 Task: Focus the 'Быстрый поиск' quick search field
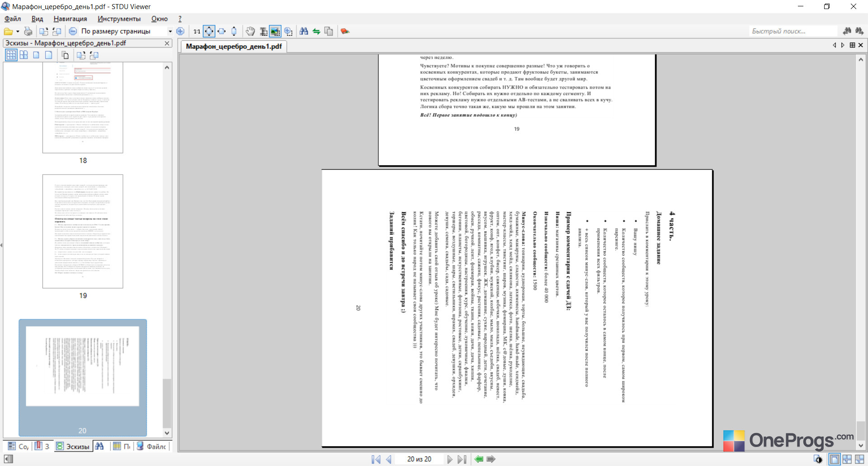pyautogui.click(x=793, y=31)
